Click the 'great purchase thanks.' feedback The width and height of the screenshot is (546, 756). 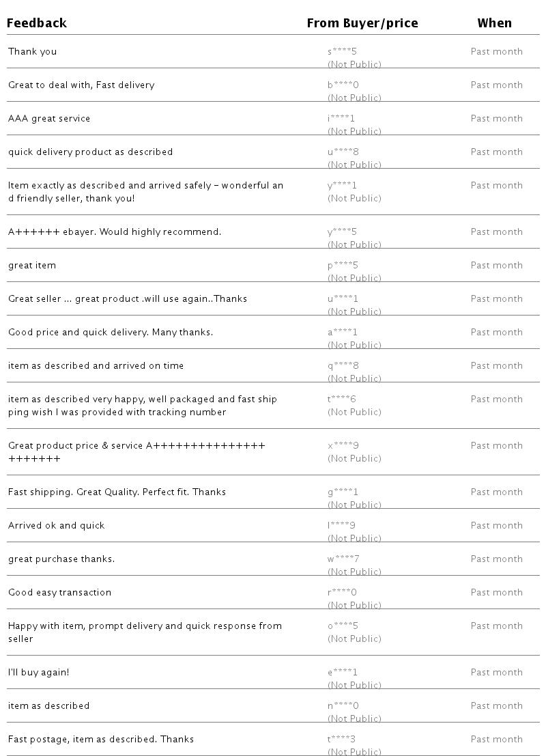(x=61, y=559)
